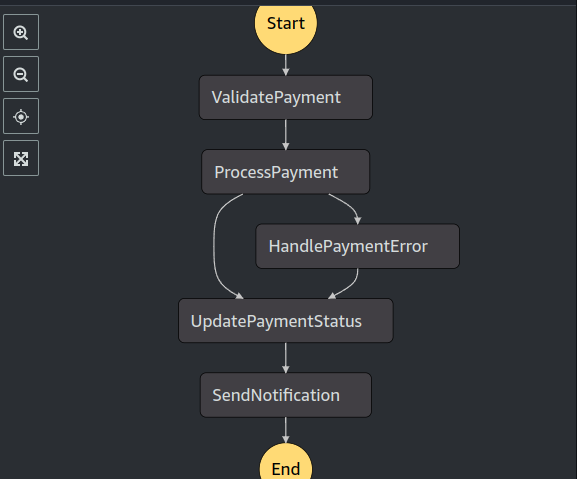Image resolution: width=577 pixels, height=479 pixels.
Task: Select the End node circle
Action: (286, 462)
